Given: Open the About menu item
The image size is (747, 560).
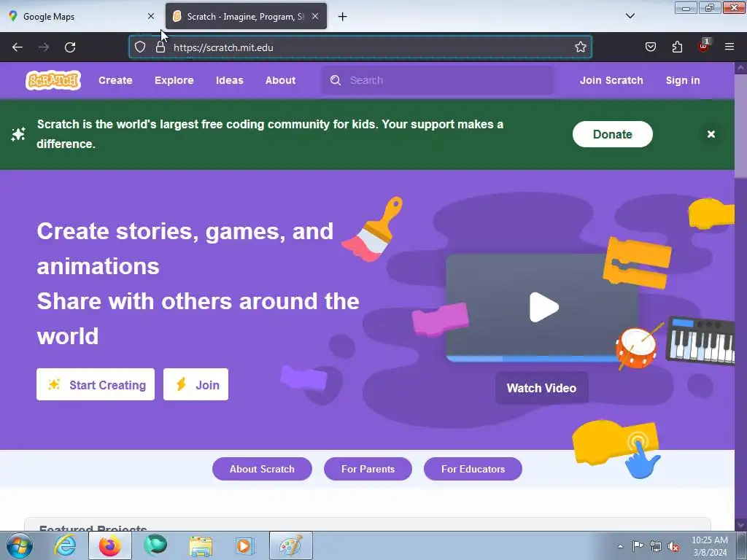Looking at the screenshot, I should pos(281,80).
